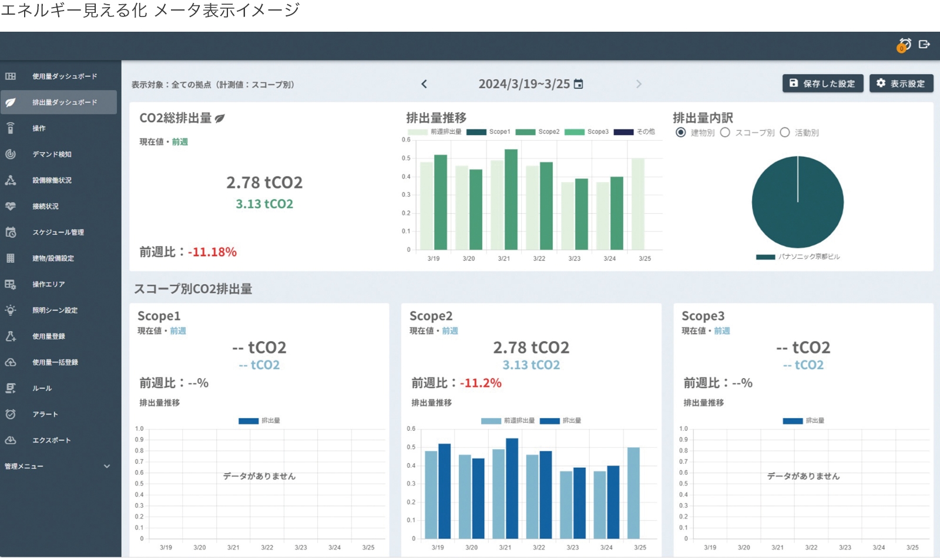Open the calendar date picker icon

pyautogui.click(x=579, y=84)
